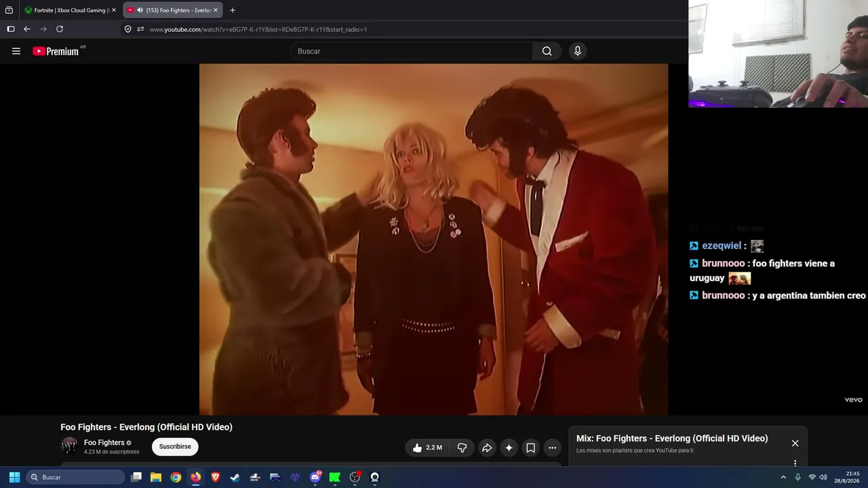The width and height of the screenshot is (868, 488).
Task: Select the Foo Fighters Everlong browser tab
Action: (172, 10)
